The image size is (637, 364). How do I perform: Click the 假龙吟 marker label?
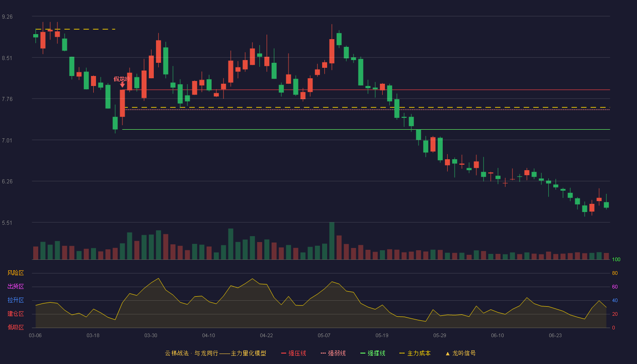pos(122,79)
